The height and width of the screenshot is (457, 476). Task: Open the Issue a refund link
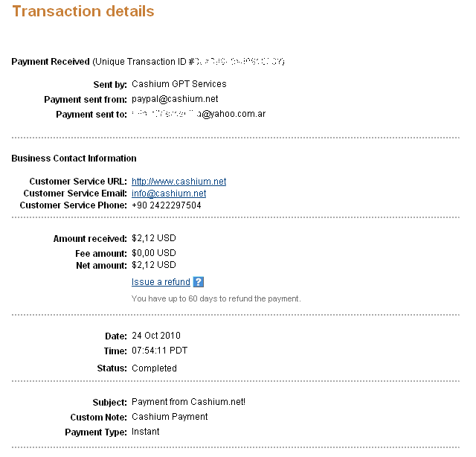(x=161, y=282)
